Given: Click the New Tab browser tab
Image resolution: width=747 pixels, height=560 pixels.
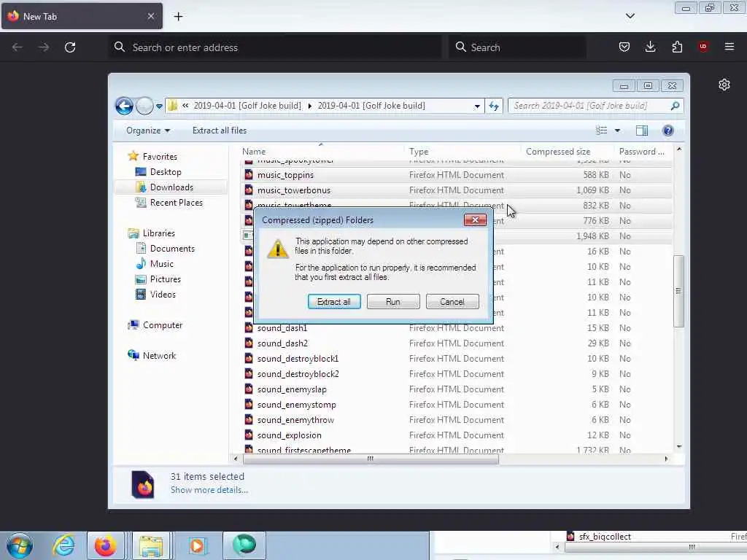Looking at the screenshot, I should [82, 16].
